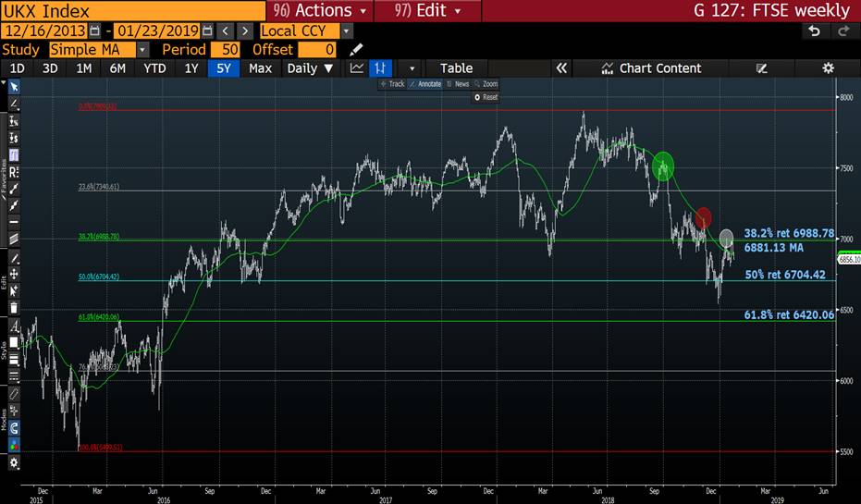Open the font style A tool

tap(14, 326)
